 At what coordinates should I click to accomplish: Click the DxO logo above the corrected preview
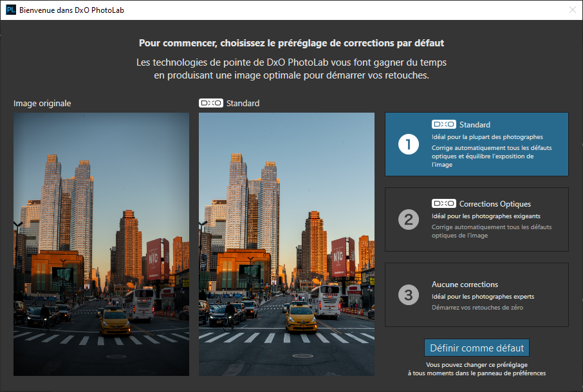pos(211,103)
